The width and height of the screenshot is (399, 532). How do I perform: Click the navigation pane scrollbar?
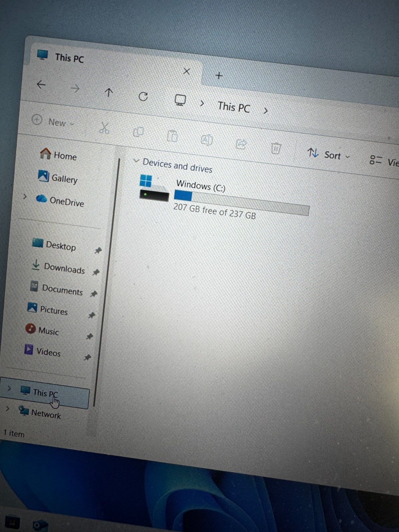[106, 283]
